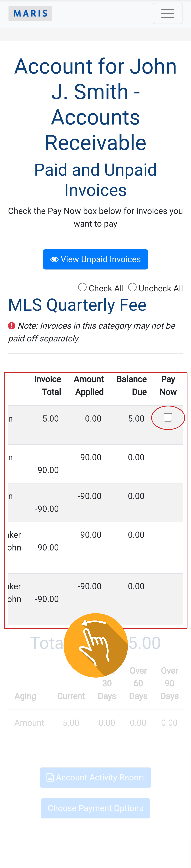Click the Current aging column header

[x=71, y=696]
